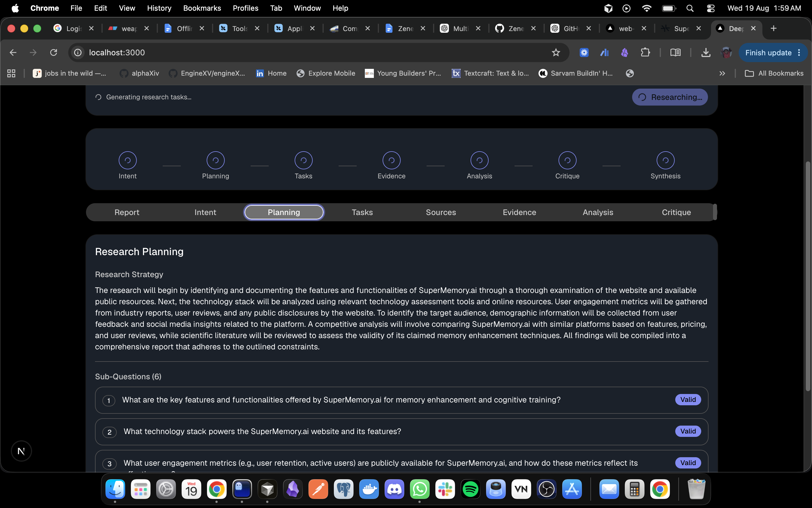
Task: Open the bookmarks apps grid icon
Action: (x=11, y=73)
